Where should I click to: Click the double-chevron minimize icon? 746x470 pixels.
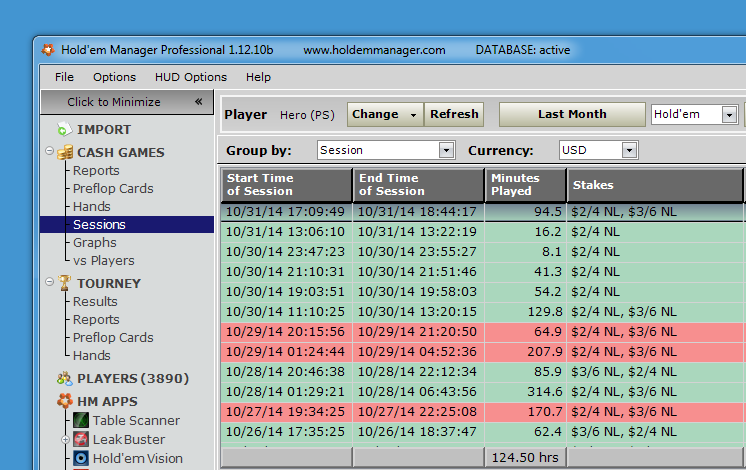(198, 101)
